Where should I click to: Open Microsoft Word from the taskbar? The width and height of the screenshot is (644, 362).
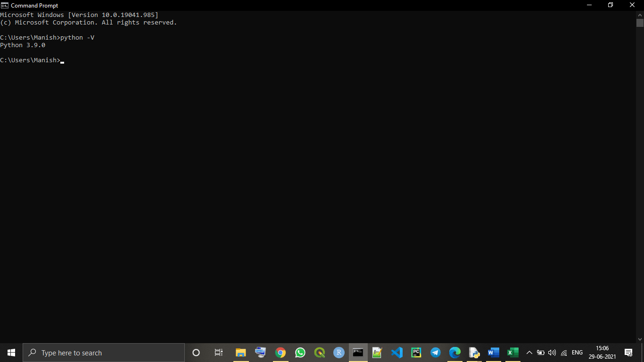pos(493,353)
